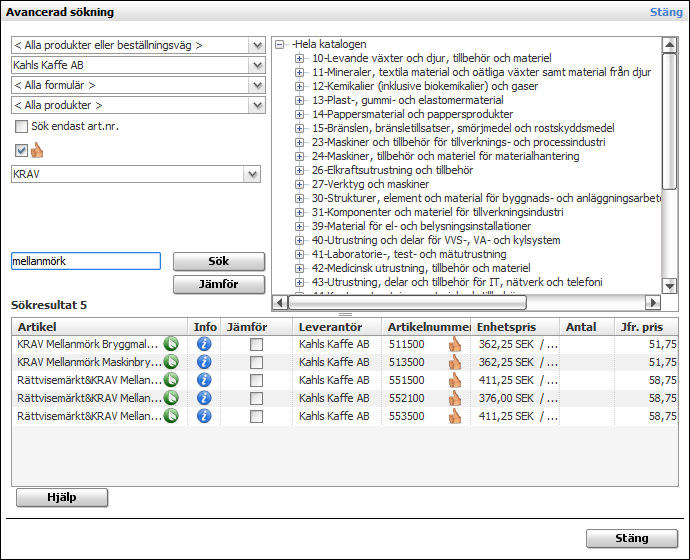This screenshot has height=560, width=690.
Task: Click green leaf icon in 553500 row
Action: click(x=171, y=416)
